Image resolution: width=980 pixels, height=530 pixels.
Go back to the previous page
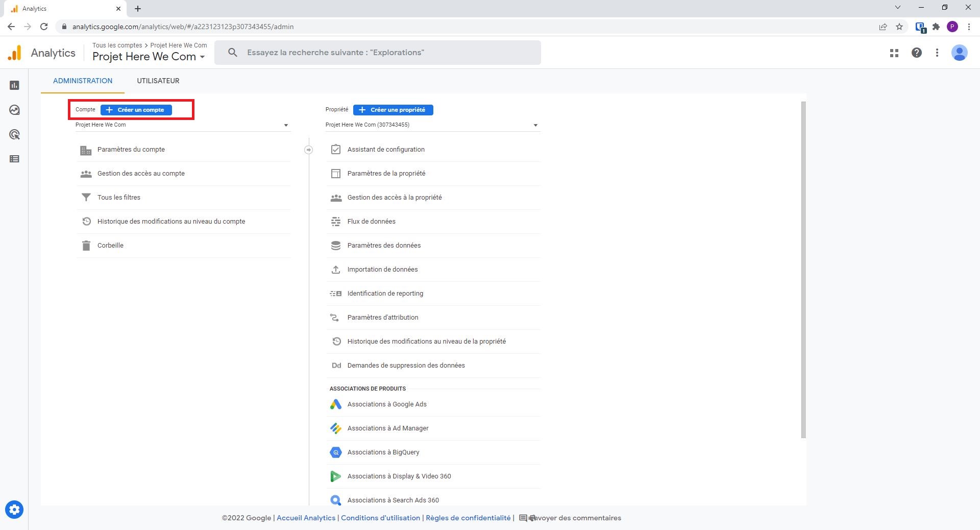(x=11, y=27)
